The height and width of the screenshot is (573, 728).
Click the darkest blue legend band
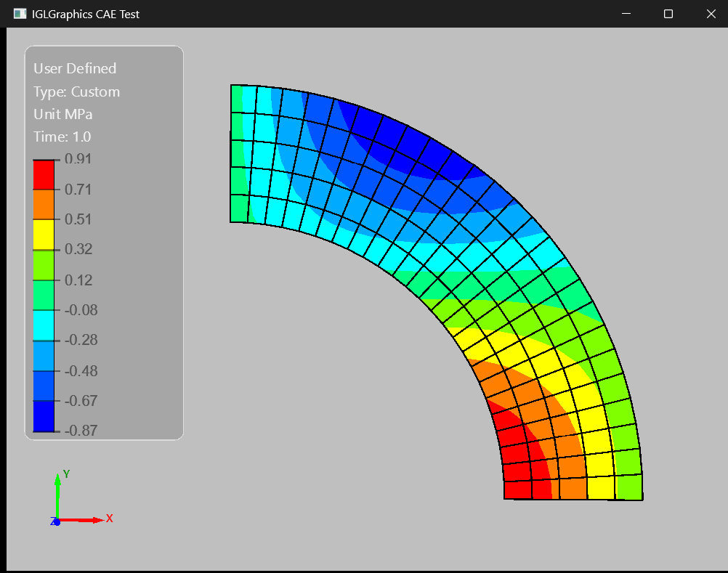point(44,417)
